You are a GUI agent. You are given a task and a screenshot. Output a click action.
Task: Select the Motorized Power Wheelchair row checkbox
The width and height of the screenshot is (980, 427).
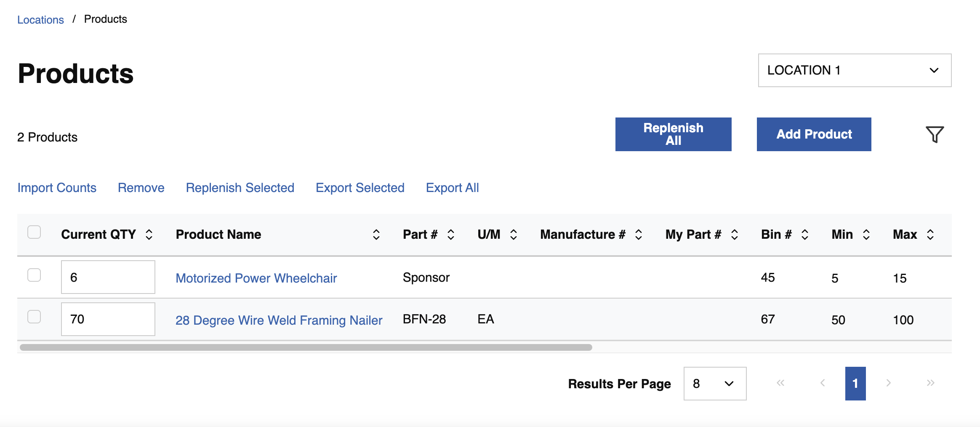(x=34, y=275)
